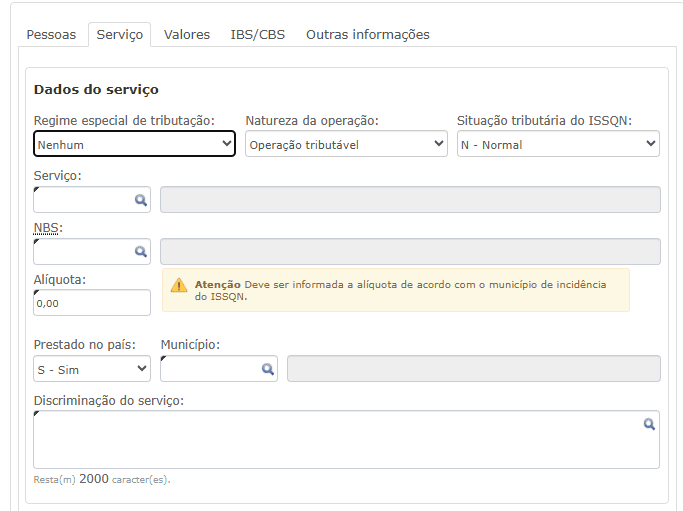This screenshot has height=511, width=683.
Task: Switch to the Outras informações tab
Action: (x=368, y=34)
